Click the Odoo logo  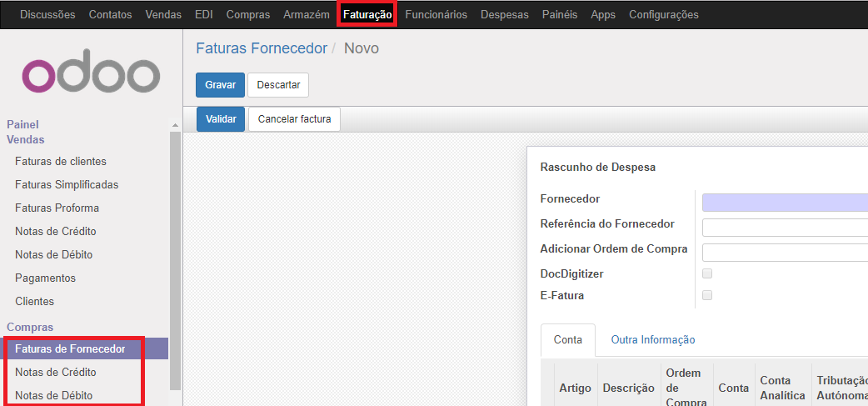(x=91, y=75)
